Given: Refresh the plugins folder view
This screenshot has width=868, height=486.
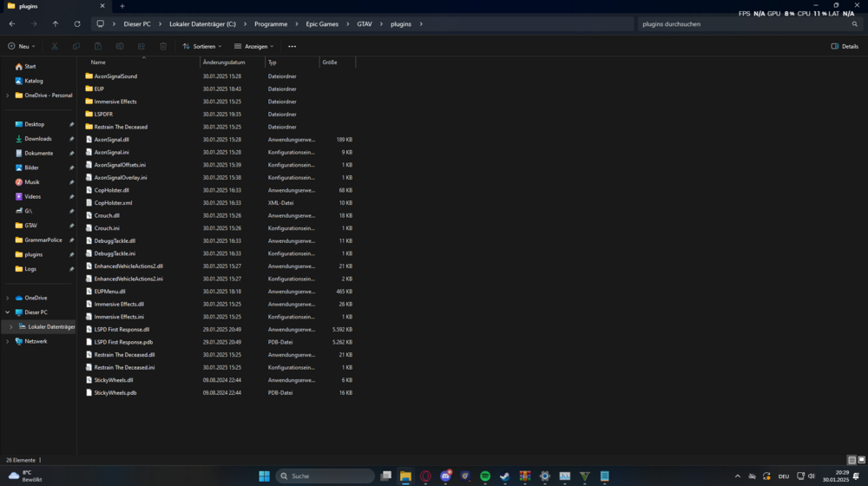Looking at the screenshot, I should [77, 23].
